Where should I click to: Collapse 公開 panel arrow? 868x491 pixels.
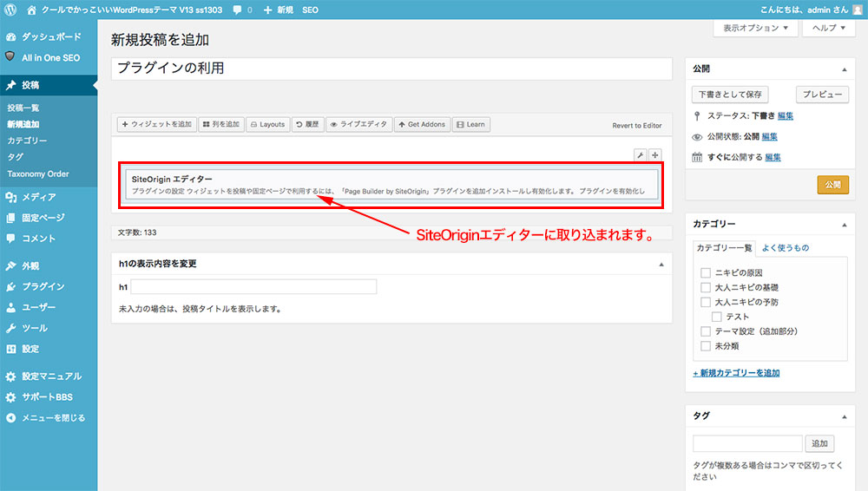click(845, 69)
